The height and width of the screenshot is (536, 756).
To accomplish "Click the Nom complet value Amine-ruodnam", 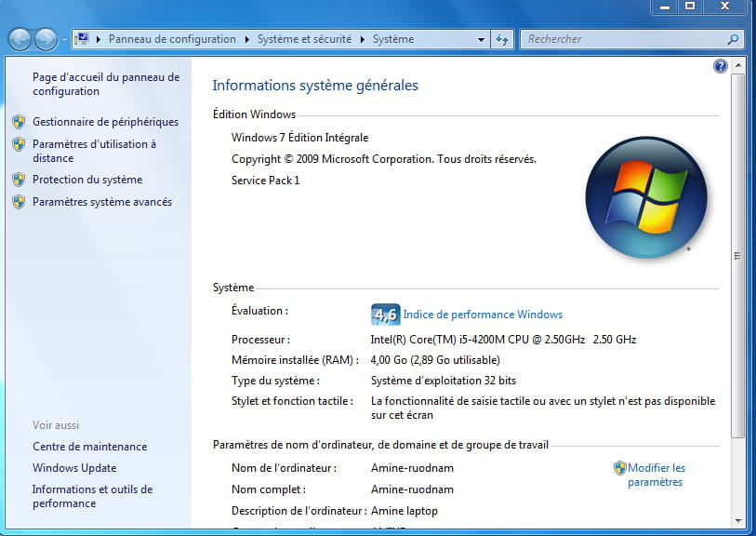I will pyautogui.click(x=412, y=489).
